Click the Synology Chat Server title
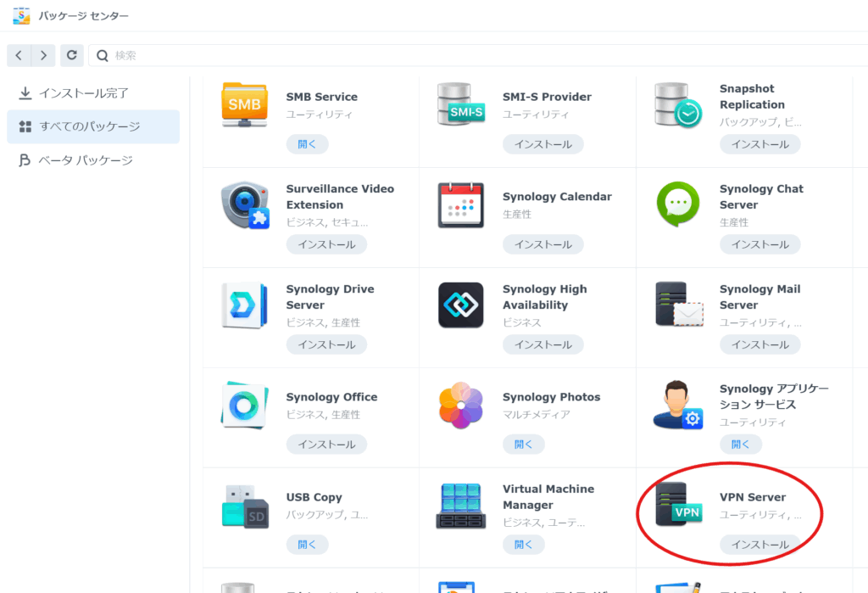 point(761,197)
